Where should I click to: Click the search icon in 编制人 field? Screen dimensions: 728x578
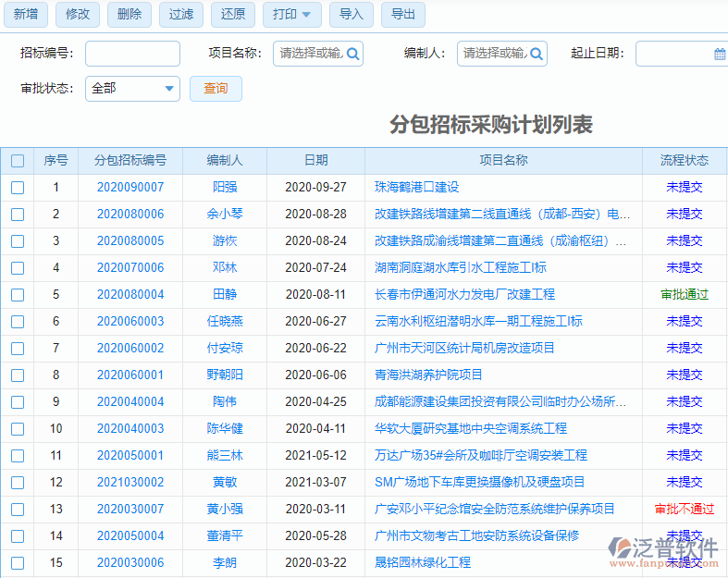pos(537,54)
